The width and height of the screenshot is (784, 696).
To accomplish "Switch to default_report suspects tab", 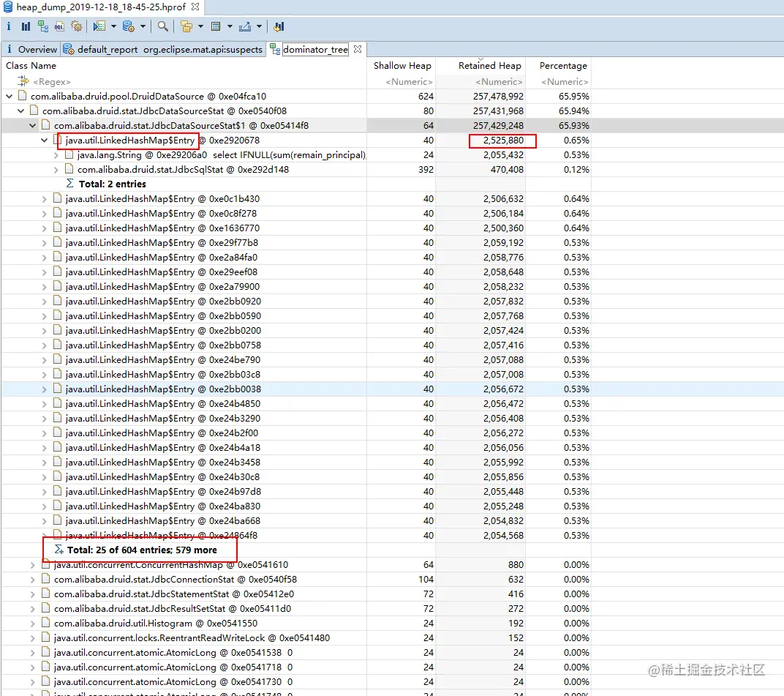I will 163,49.
